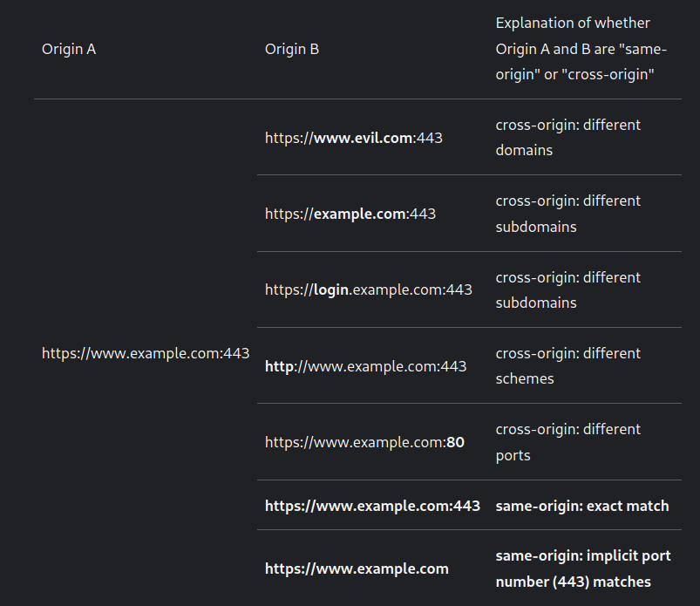
Task: Click the explanation beside https://example.com:443
Action: click(567, 214)
